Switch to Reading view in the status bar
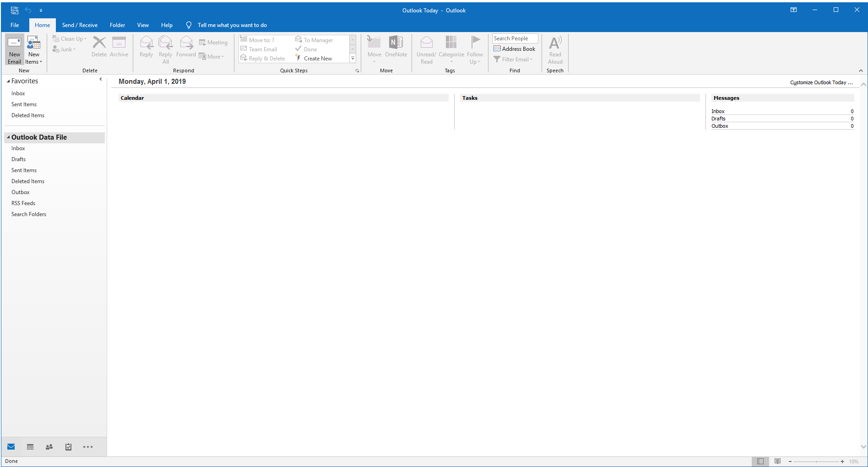The width and height of the screenshot is (868, 467). 778,461
